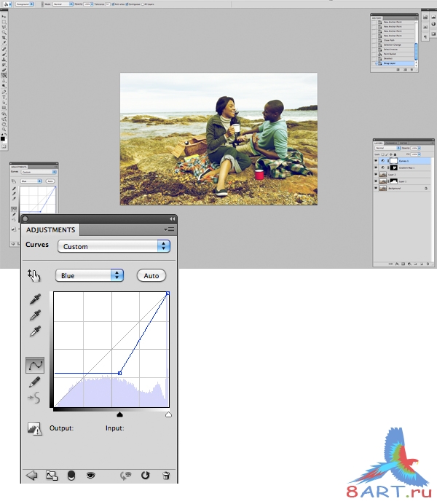The height and width of the screenshot is (504, 437).
Task: Click the Auto button in Curves
Action: [x=151, y=275]
